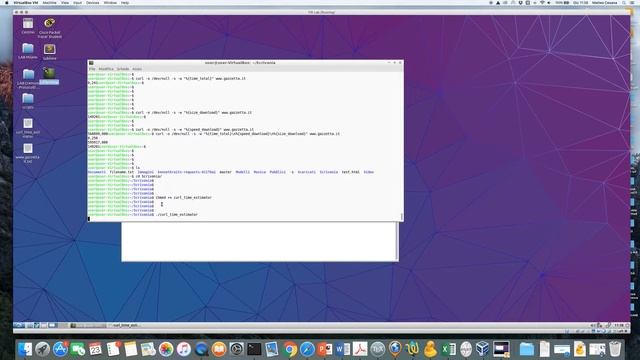Viewport: 640px width, 360px height.
Task: Open the highlighted terminal launcher desktop icon
Action: pos(49,76)
